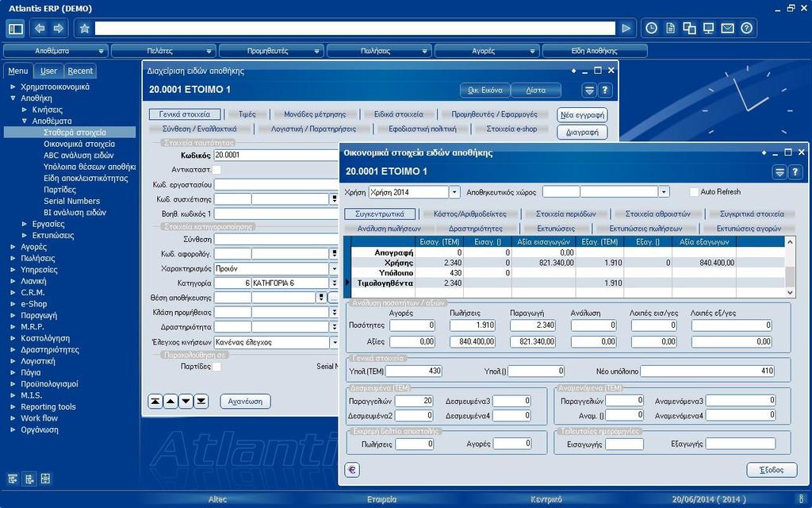Viewport: 812px width, 508px height.
Task: Click the overlapping windows icon in top toolbar
Action: 689,29
